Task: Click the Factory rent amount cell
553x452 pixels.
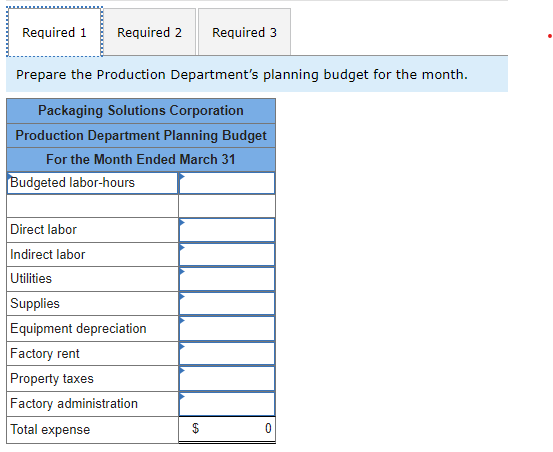Action: [x=227, y=354]
